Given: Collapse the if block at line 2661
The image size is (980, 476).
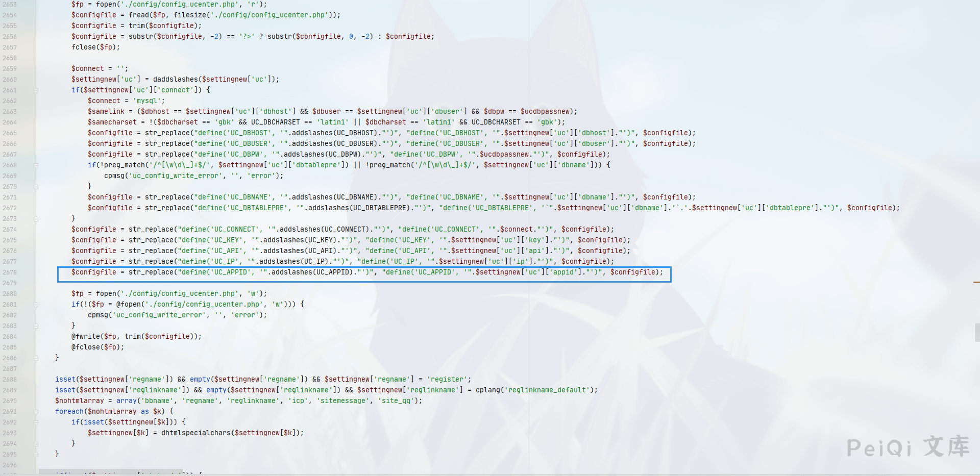Looking at the screenshot, I should click(36, 90).
